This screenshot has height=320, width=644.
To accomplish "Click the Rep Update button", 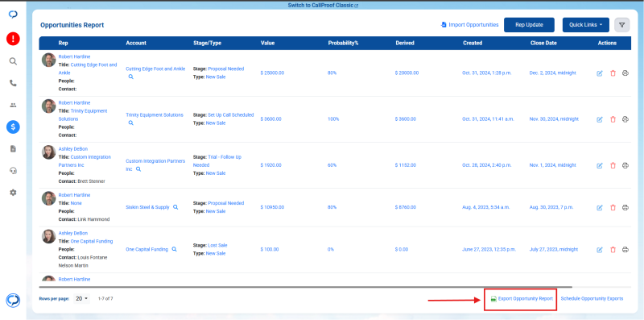I will [x=529, y=25].
